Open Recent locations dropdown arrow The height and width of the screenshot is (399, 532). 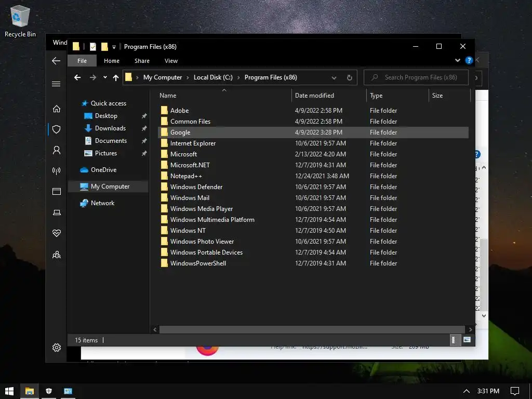tap(105, 77)
